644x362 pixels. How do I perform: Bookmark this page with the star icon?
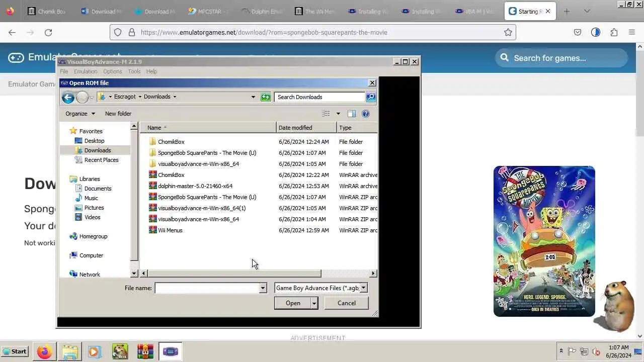(x=508, y=32)
